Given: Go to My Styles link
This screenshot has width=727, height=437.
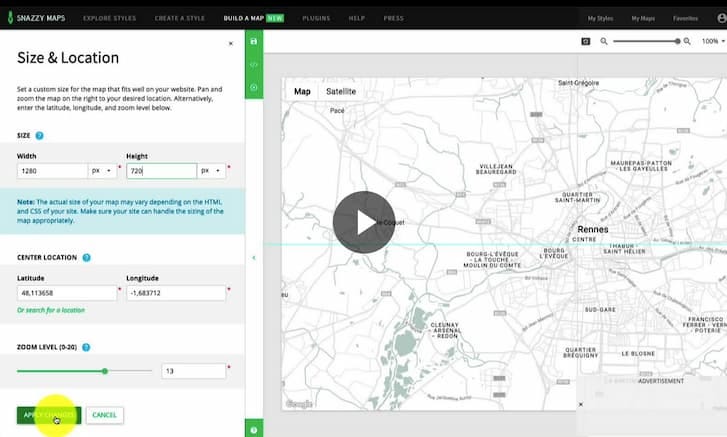Looking at the screenshot, I should 600,18.
